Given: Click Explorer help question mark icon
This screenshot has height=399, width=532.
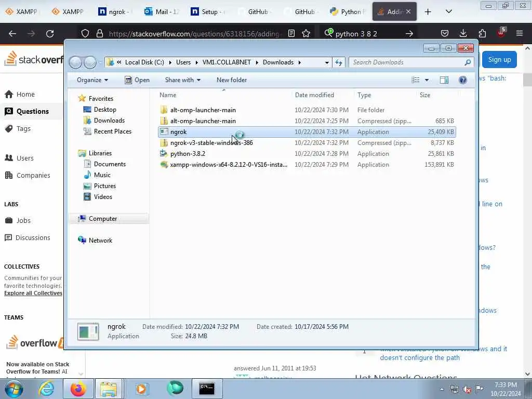Looking at the screenshot, I should click(x=462, y=80).
